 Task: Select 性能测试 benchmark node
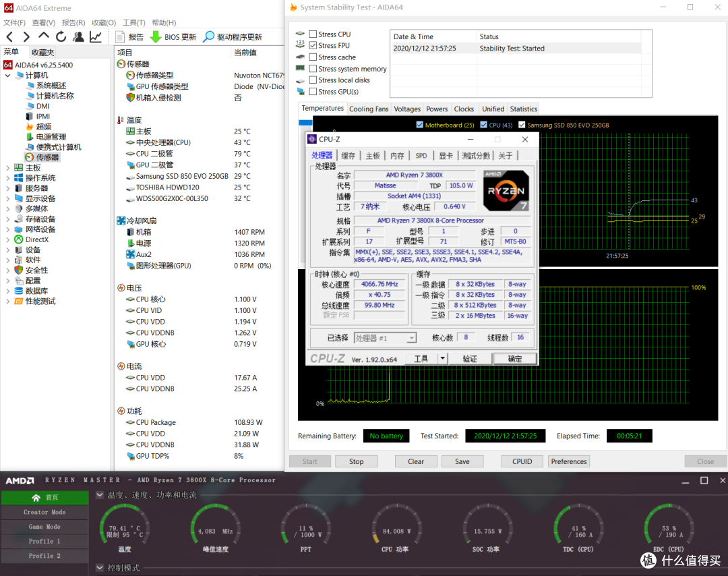(40, 301)
